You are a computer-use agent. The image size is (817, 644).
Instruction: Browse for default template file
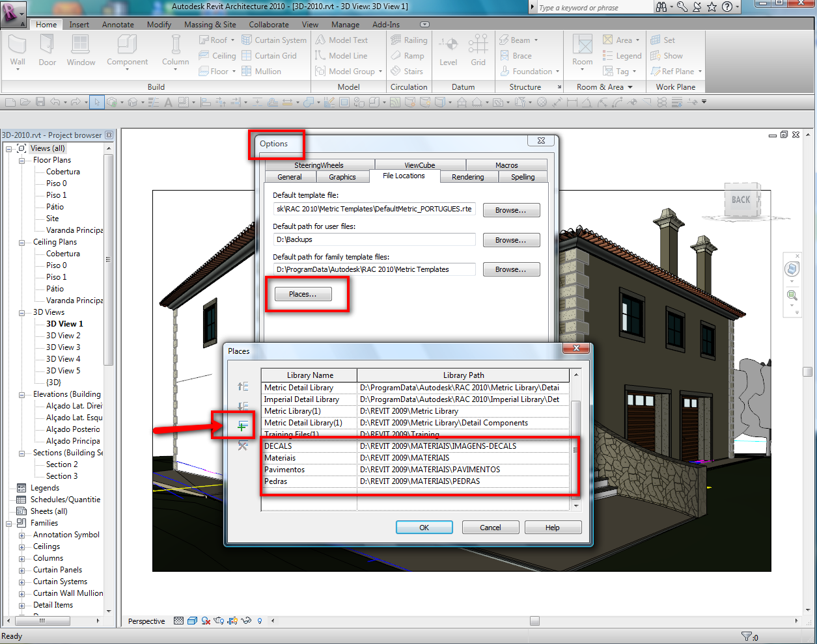click(511, 210)
